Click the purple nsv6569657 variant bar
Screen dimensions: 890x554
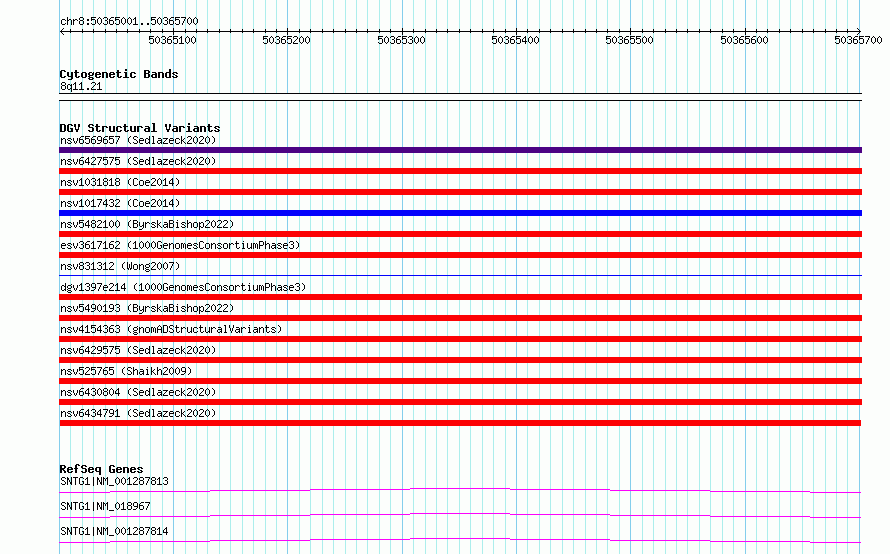click(460, 150)
